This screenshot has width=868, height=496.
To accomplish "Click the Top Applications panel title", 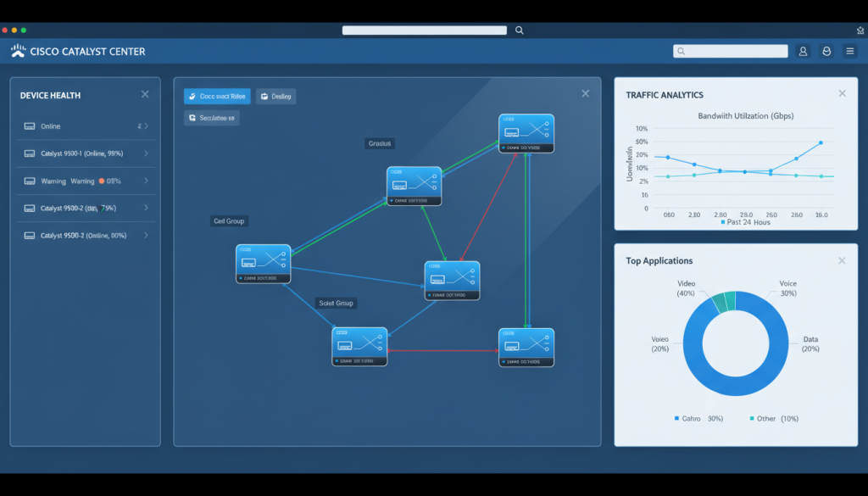I will [x=659, y=261].
